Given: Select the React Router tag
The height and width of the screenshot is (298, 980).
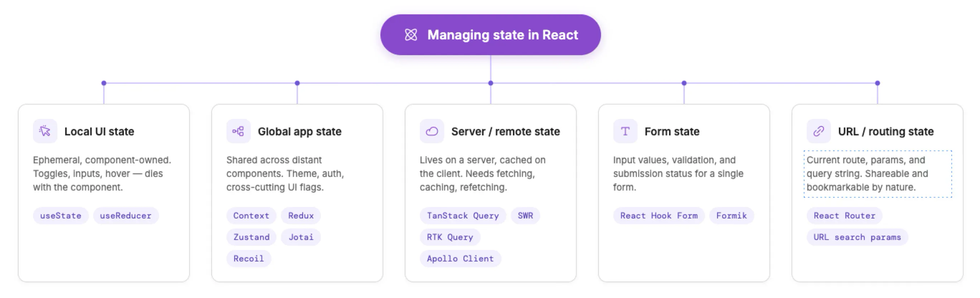Looking at the screenshot, I should [845, 216].
